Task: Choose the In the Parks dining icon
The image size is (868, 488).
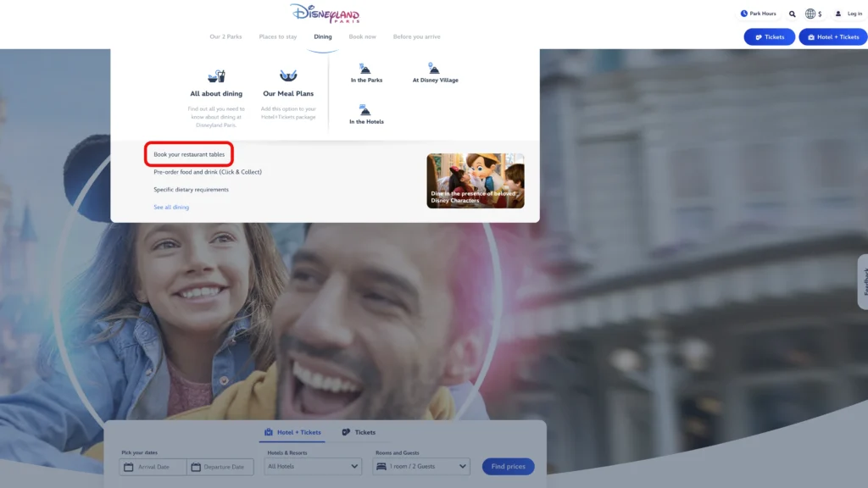Action: [366, 69]
